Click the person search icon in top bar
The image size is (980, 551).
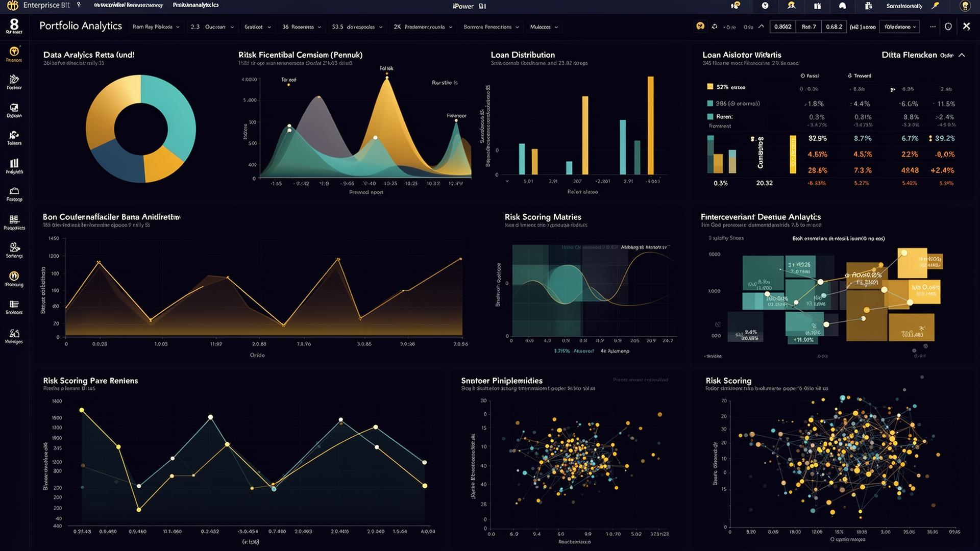click(x=791, y=6)
